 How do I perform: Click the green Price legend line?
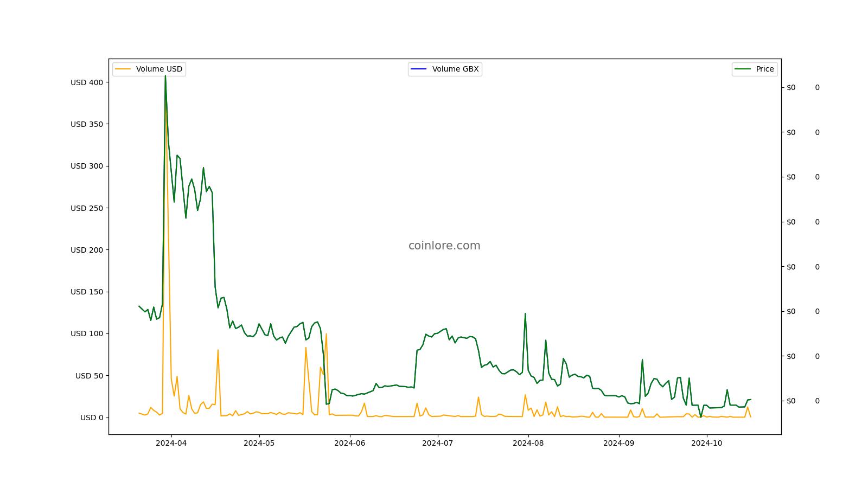tap(743, 69)
